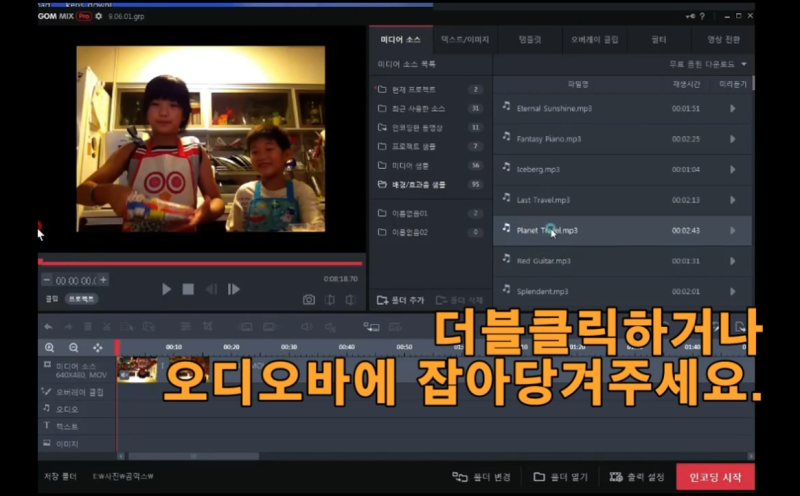The height and width of the screenshot is (496, 800).
Task: Click the preview timecode field
Action: 76,281
